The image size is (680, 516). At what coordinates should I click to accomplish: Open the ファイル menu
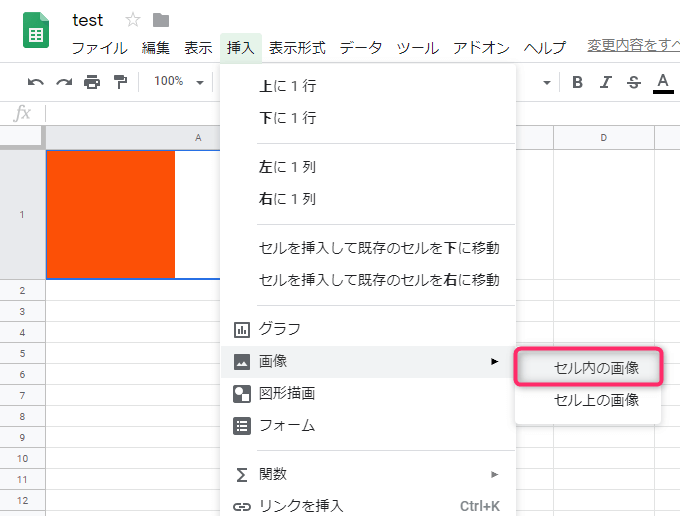click(x=99, y=48)
